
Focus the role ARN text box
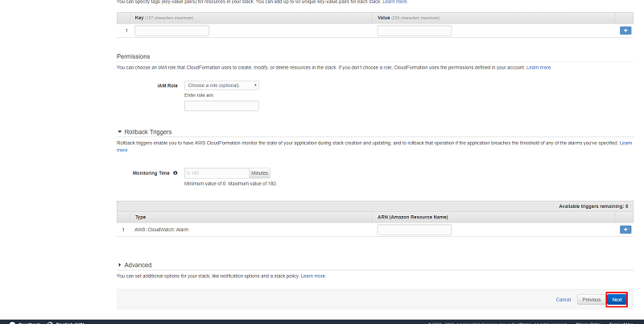pyautogui.click(x=221, y=106)
